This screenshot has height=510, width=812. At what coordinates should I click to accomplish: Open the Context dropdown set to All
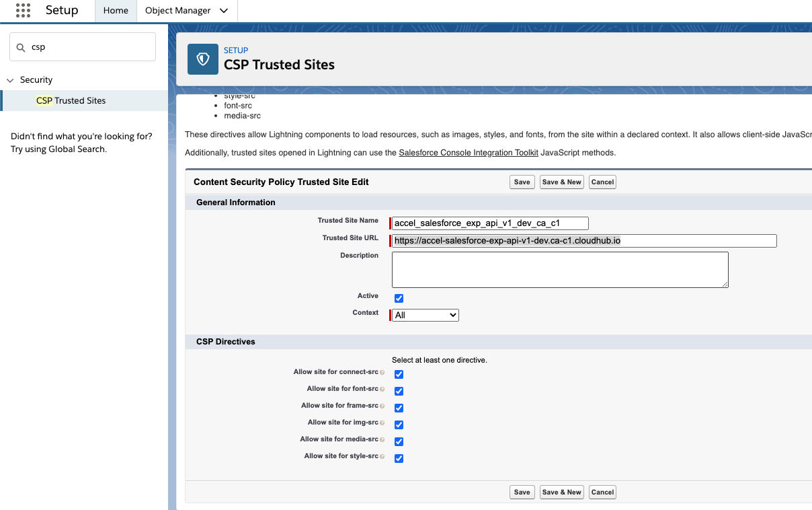click(x=425, y=315)
